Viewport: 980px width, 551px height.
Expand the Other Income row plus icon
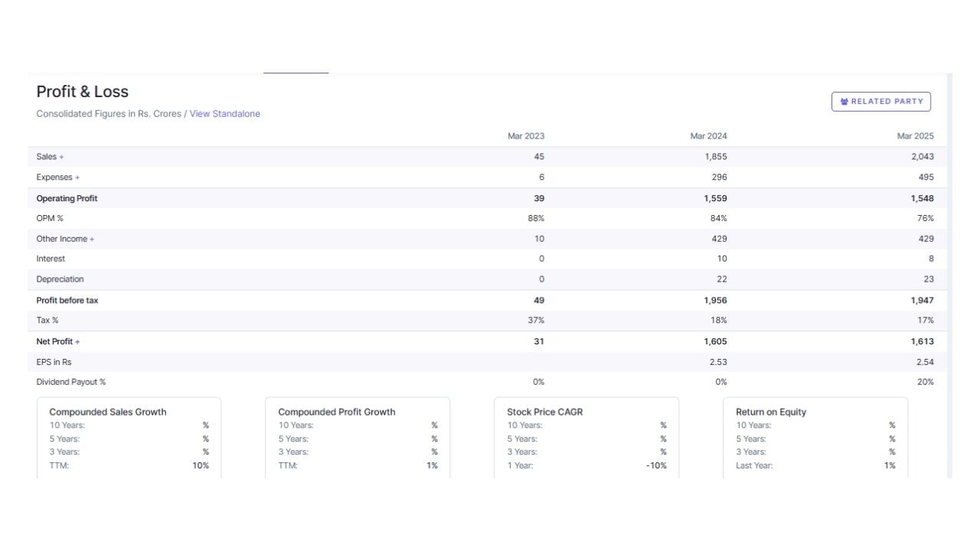92,239
